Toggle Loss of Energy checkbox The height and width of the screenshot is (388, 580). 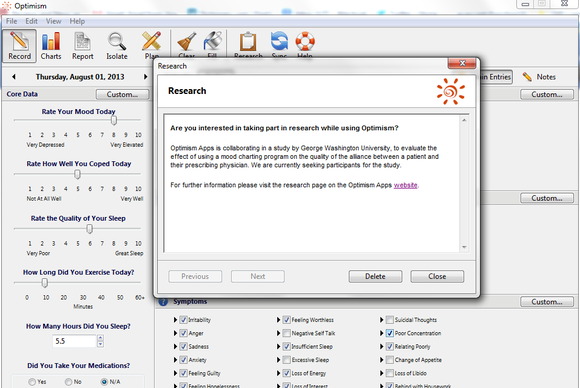(286, 373)
